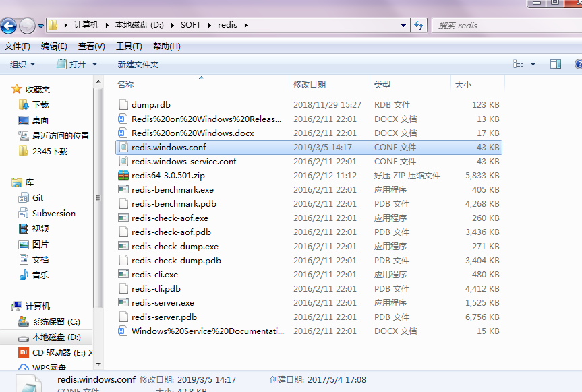Select the 库 libraries node in sidebar

tap(23, 183)
